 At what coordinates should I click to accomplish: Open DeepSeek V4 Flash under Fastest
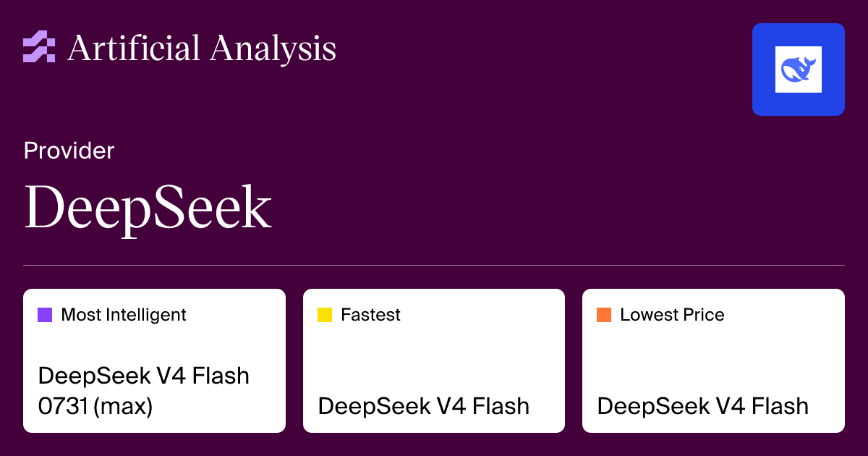(424, 406)
